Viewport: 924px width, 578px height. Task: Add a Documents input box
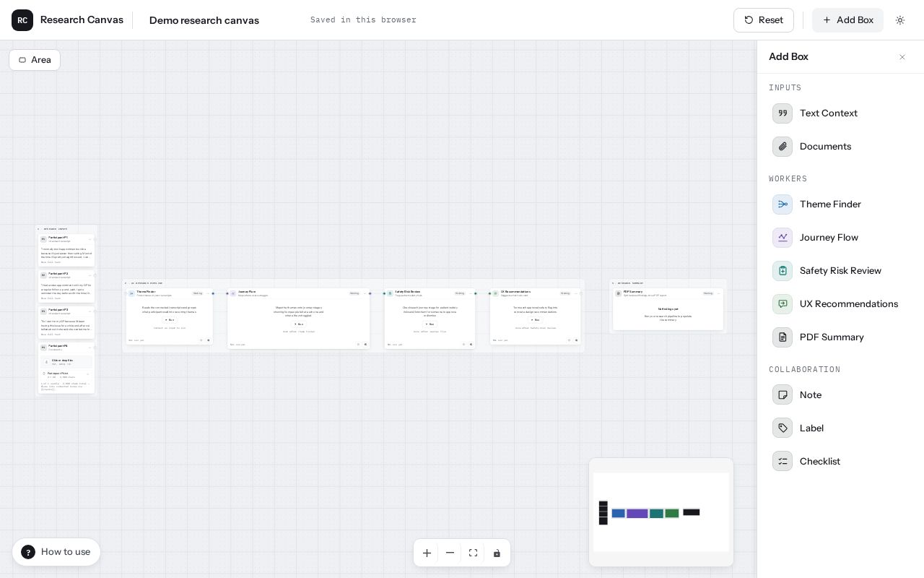pyautogui.click(x=840, y=147)
